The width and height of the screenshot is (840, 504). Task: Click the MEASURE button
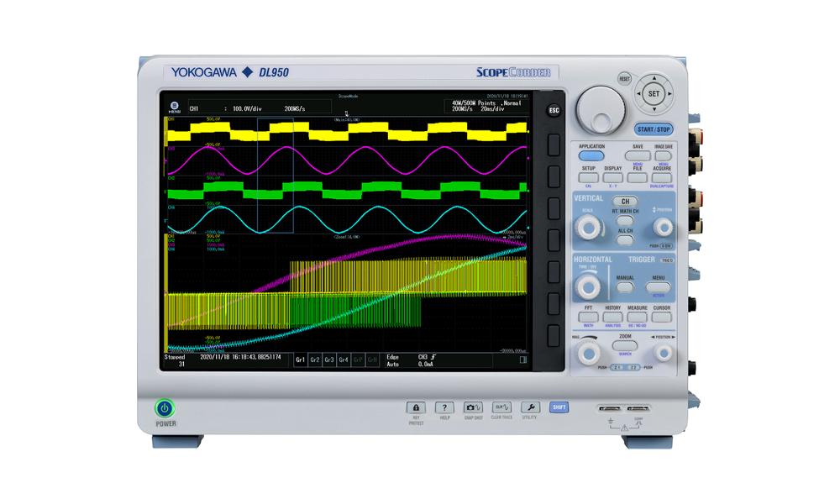click(x=637, y=317)
